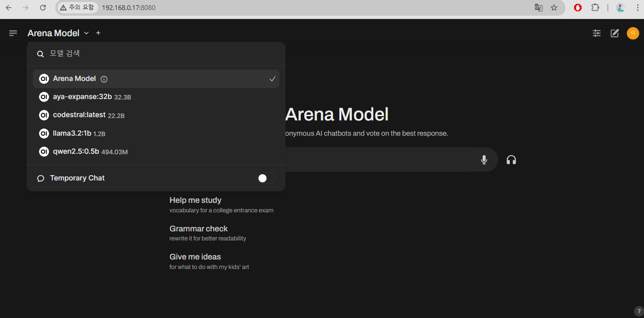Click the browser forward arrow
Image resolution: width=644 pixels, height=318 pixels.
coord(26,8)
